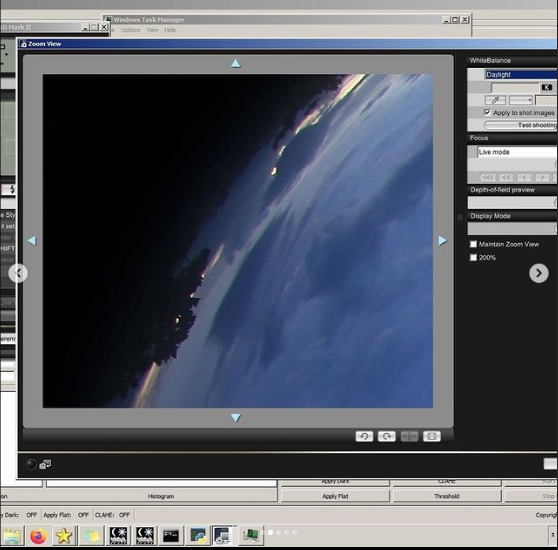The image size is (558, 550).
Task: Open the moon icon next to sticky notes
Action: 118,536
